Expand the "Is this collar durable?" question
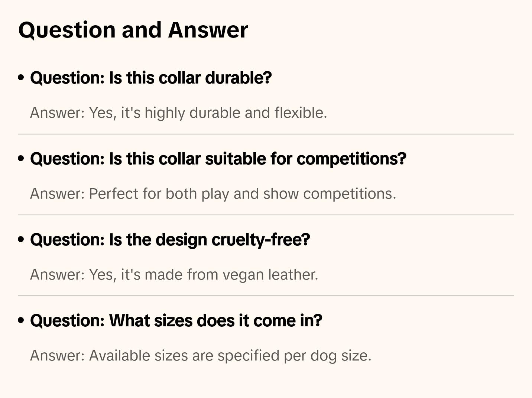 [x=151, y=78]
